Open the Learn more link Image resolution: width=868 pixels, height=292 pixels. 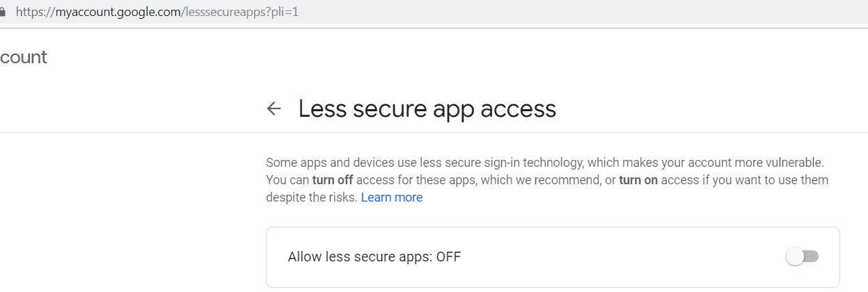[x=391, y=197]
